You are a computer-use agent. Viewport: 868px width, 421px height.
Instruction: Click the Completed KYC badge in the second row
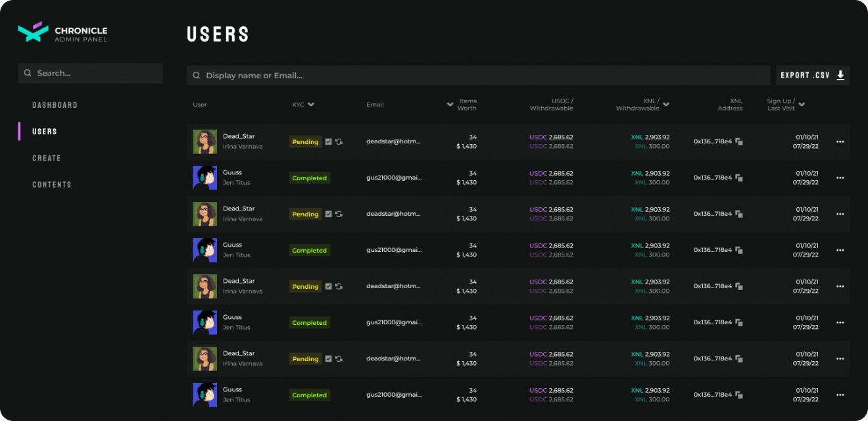pyautogui.click(x=310, y=178)
